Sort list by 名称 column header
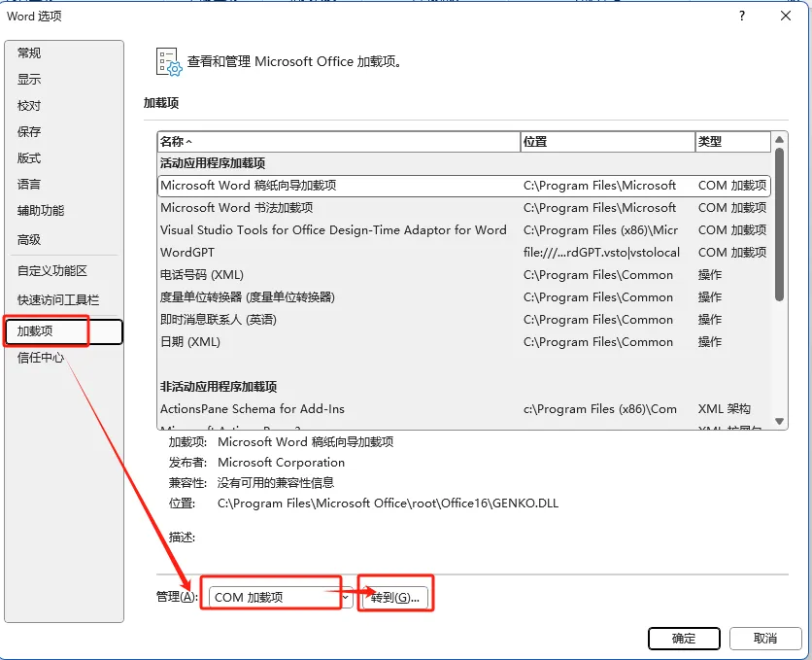812x660 pixels. click(x=339, y=142)
